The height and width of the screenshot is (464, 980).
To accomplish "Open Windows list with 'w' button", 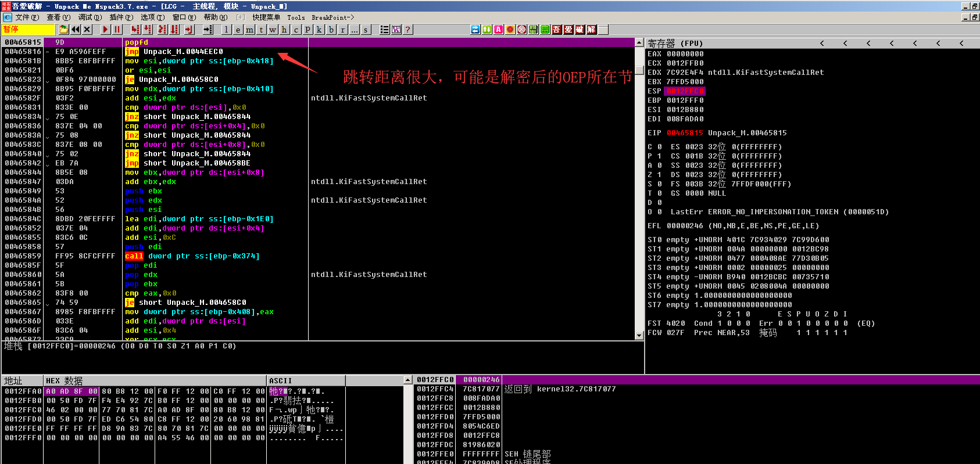I will point(273,29).
